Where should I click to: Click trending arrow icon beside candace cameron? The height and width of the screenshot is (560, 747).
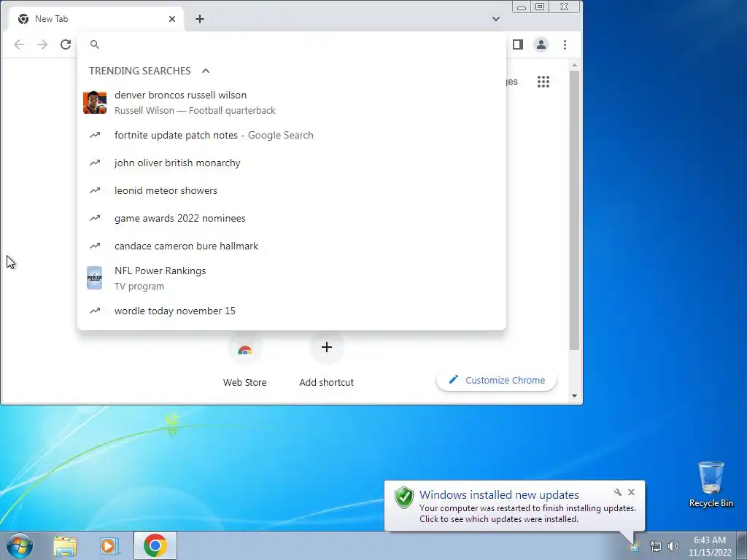pos(95,246)
